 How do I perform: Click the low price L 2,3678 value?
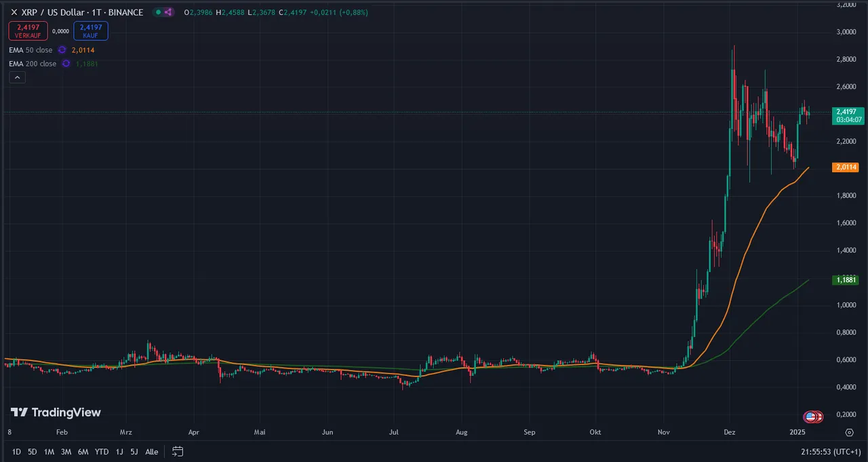click(260, 12)
